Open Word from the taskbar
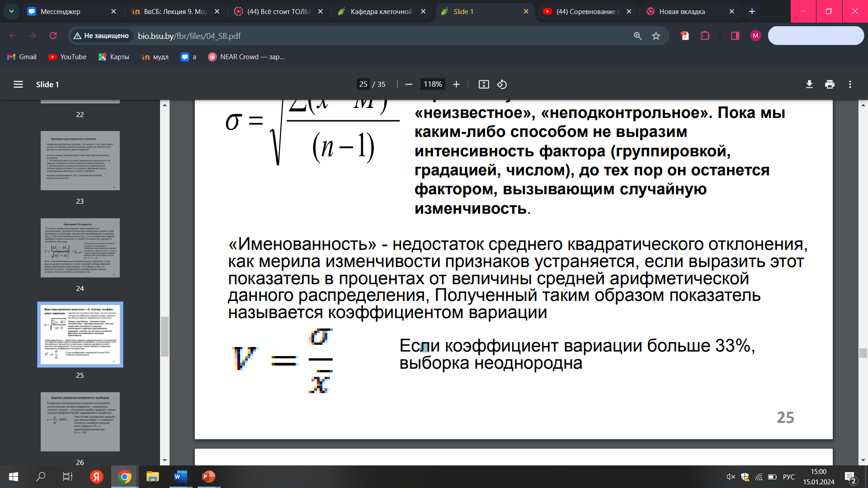This screenshot has width=868, height=488. pyautogui.click(x=180, y=477)
